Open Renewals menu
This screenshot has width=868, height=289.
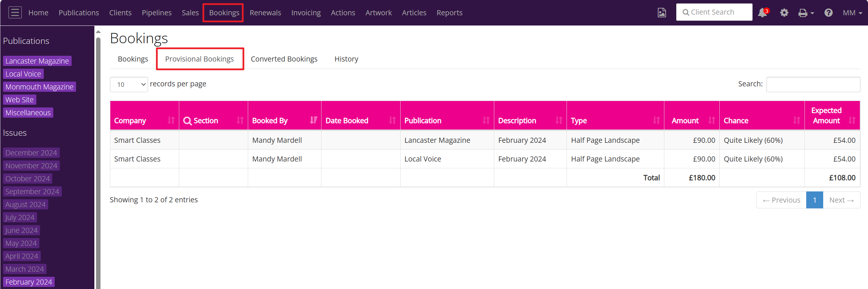pyautogui.click(x=265, y=13)
